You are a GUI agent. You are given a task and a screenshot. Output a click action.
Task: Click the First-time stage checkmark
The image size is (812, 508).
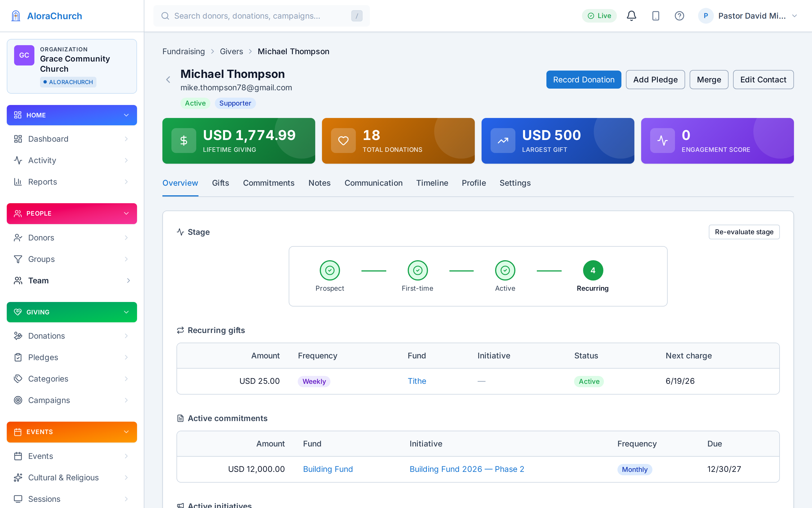417,270
